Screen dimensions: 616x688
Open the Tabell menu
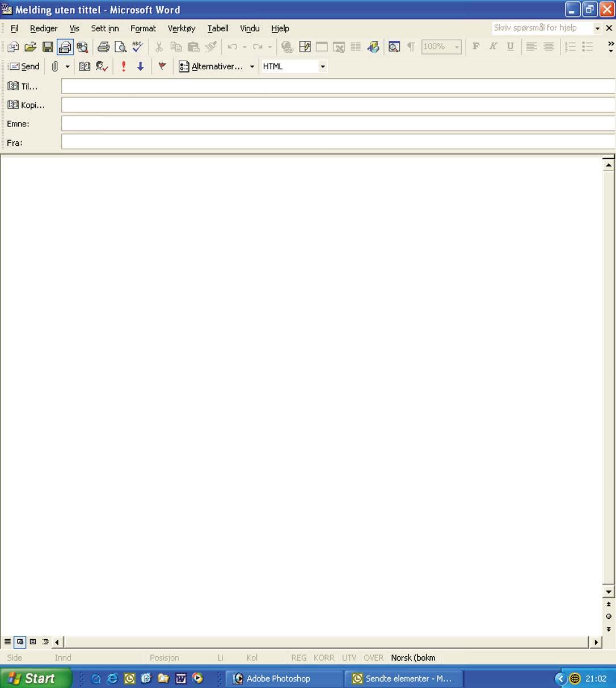point(218,28)
